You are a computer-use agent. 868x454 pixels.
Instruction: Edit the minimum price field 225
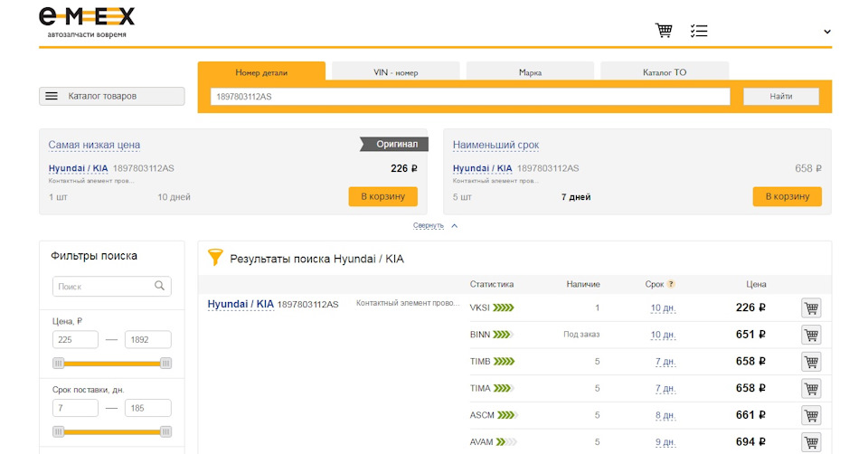tap(75, 339)
